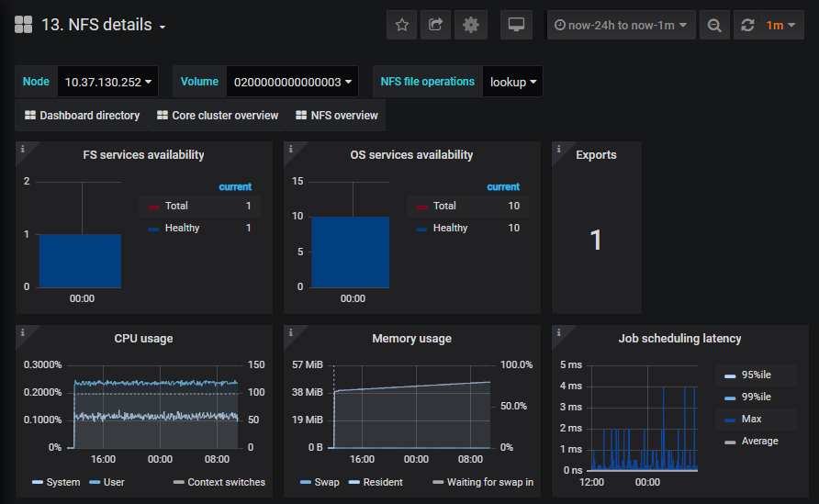
Task: Open the Core cluster overview link
Action: (x=218, y=116)
